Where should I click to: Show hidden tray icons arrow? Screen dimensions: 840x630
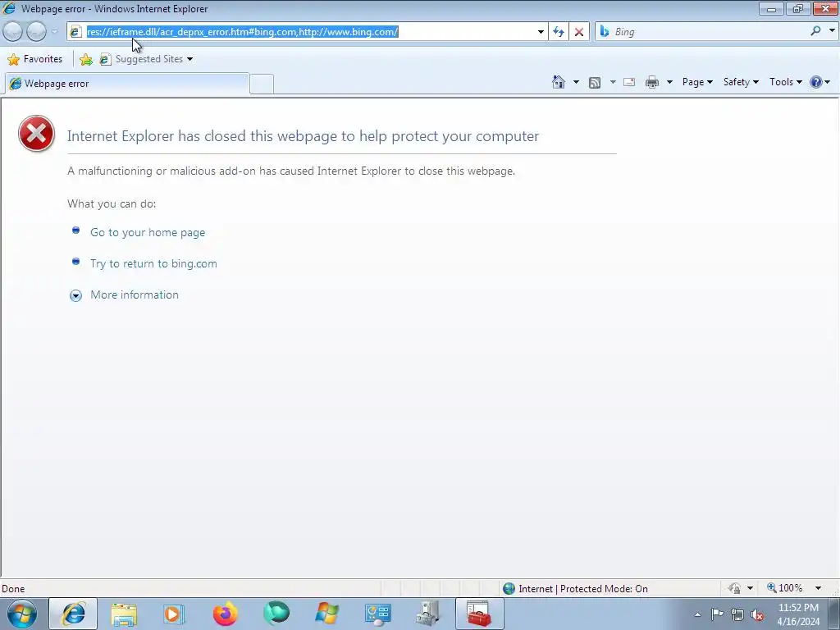(697, 614)
